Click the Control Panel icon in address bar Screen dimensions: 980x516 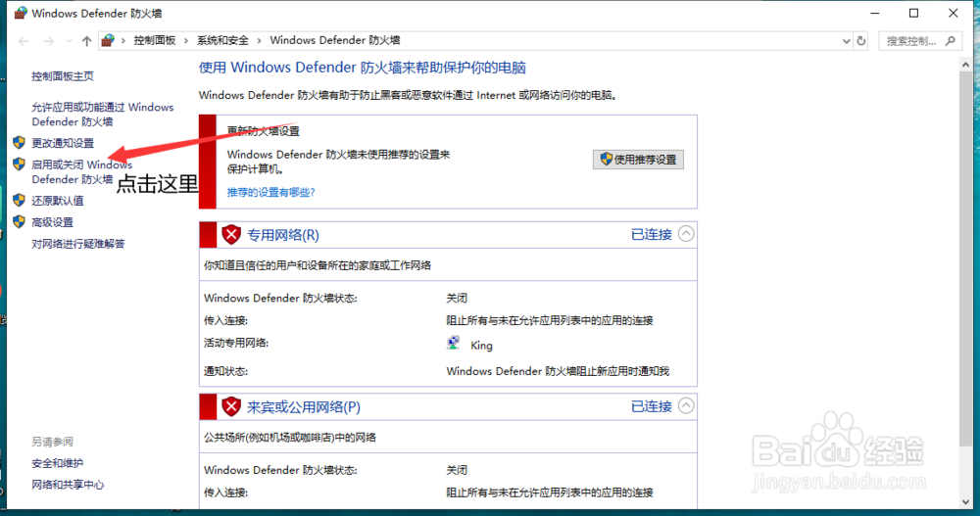[x=108, y=40]
